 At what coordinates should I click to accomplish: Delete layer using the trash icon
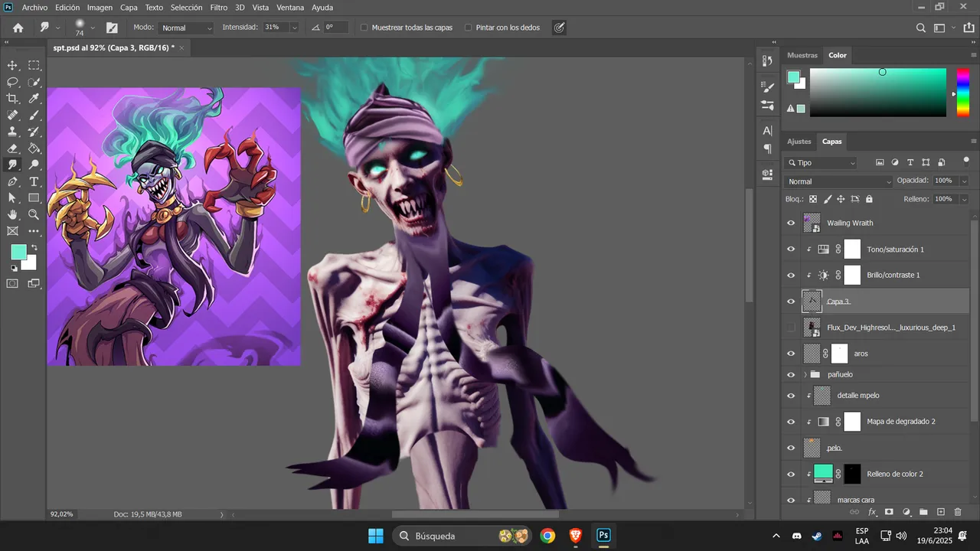tap(958, 512)
